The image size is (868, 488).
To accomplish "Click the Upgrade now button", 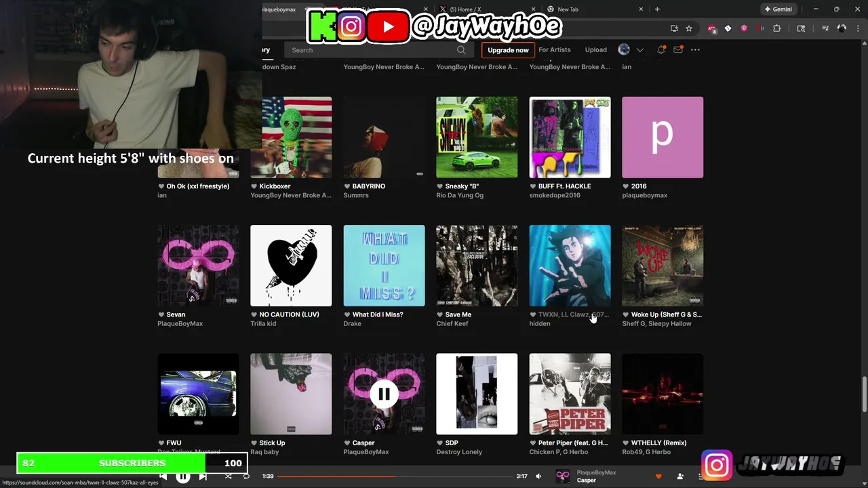I will coord(508,49).
